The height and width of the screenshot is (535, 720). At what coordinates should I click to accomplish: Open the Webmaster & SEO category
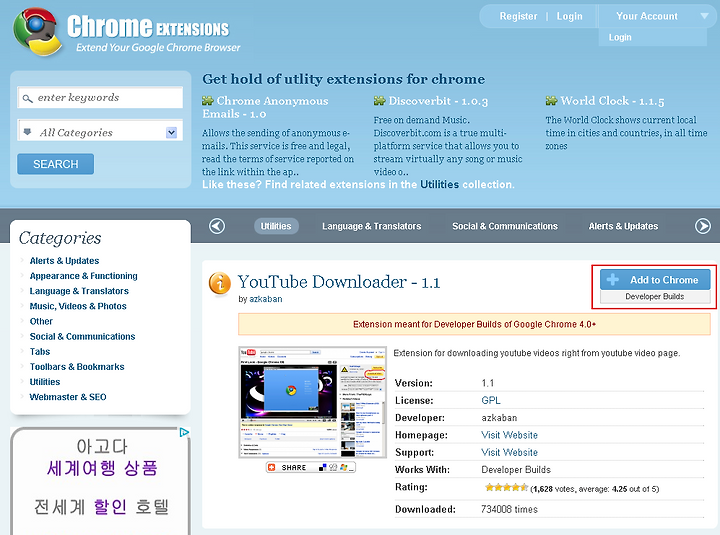pos(68,397)
